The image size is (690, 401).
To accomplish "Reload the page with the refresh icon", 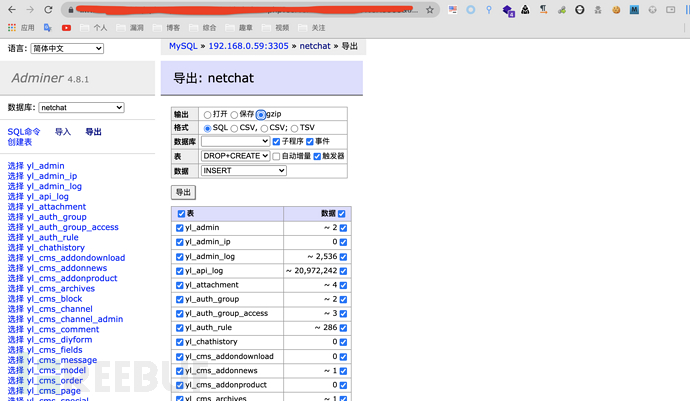I will click(48, 9).
